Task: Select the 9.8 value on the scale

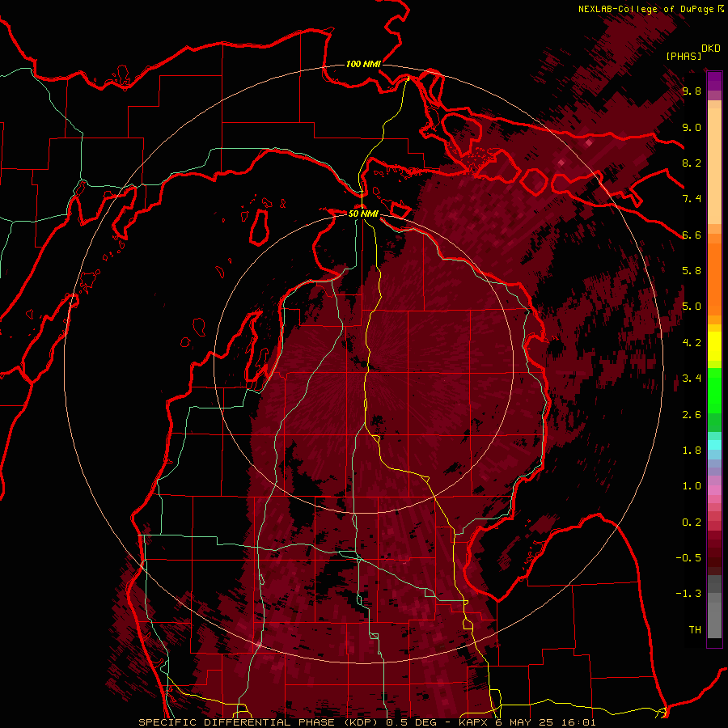Action: tap(692, 91)
